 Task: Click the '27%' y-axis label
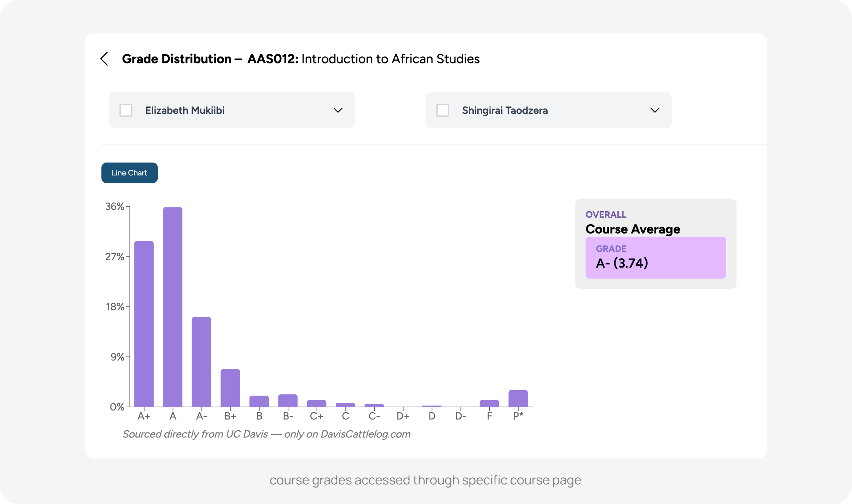tap(115, 257)
